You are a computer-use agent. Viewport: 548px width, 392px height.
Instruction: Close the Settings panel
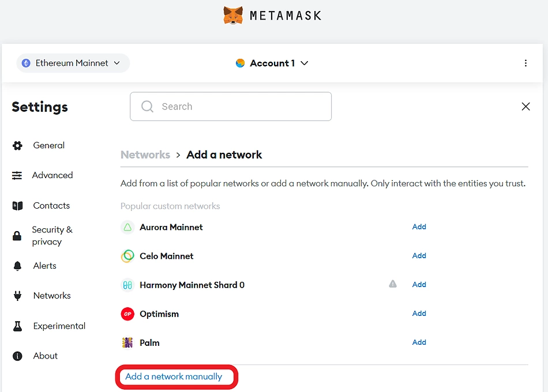point(526,107)
